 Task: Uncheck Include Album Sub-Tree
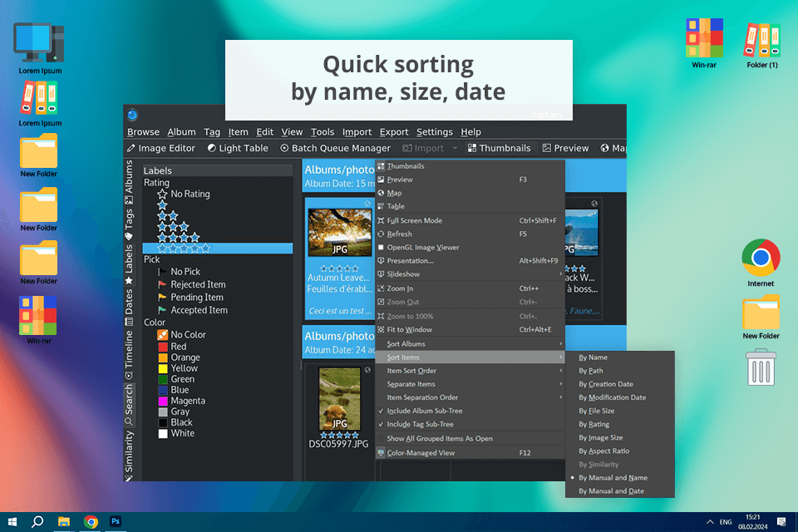click(470, 411)
